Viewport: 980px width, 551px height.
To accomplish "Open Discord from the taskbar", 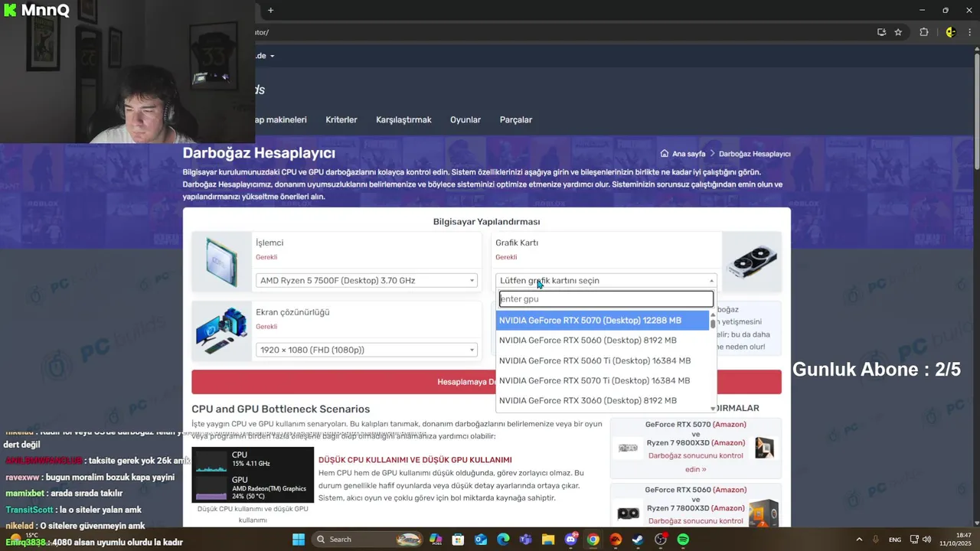I will pos(570,540).
